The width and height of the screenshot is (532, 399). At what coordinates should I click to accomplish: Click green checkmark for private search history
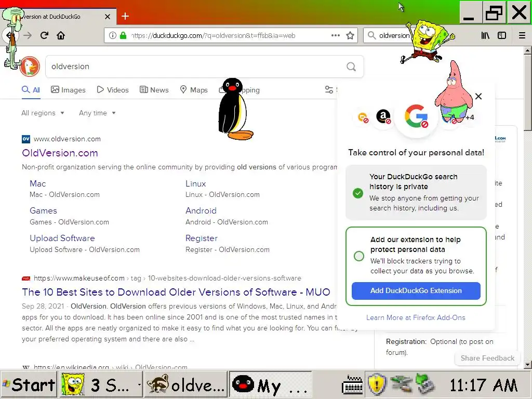click(358, 193)
